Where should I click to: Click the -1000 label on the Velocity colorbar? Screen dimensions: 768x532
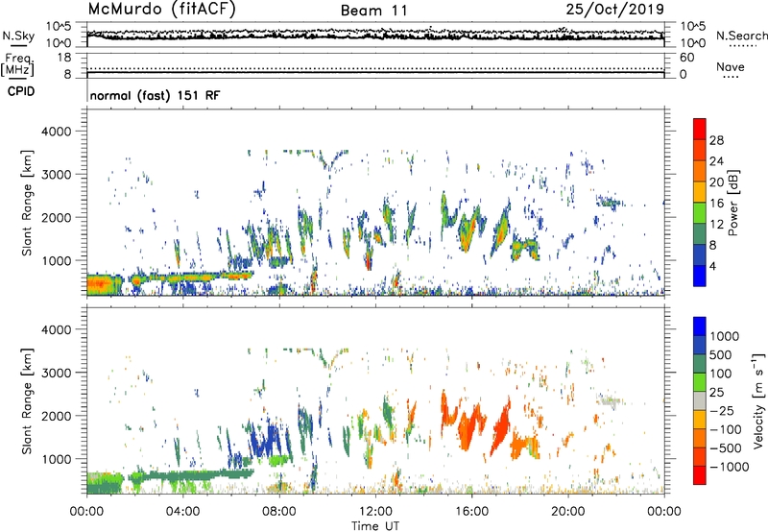(730, 467)
